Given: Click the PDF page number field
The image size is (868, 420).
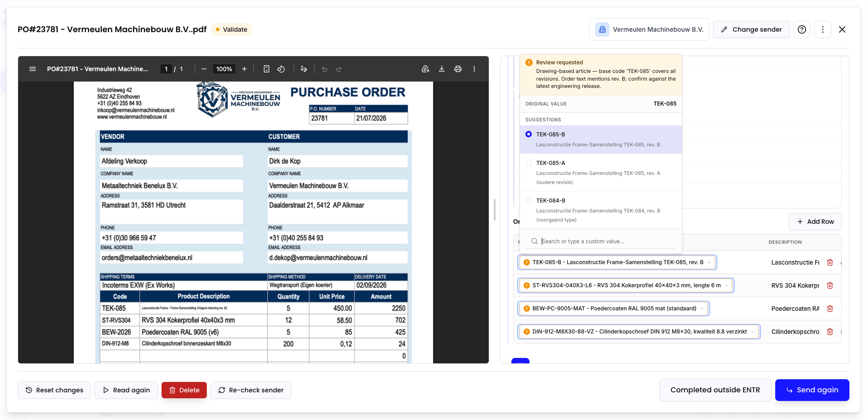Looking at the screenshot, I should coord(166,69).
